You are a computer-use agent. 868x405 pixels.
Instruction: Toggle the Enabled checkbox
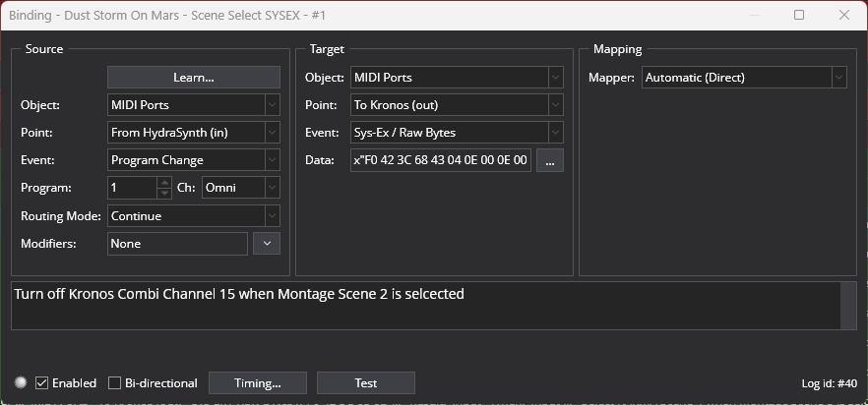point(66,382)
